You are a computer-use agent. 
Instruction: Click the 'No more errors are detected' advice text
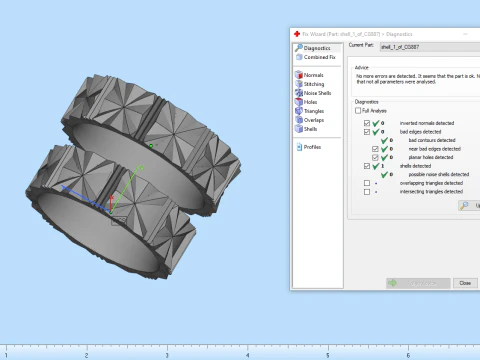pos(418,79)
